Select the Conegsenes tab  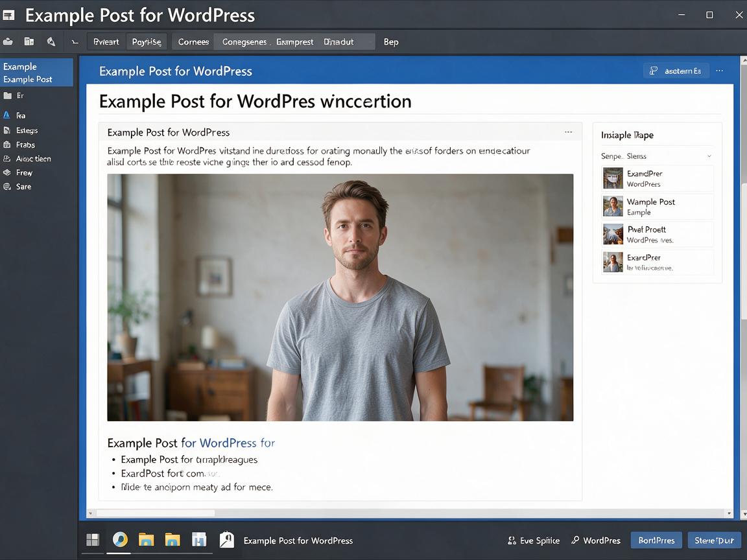click(x=244, y=42)
